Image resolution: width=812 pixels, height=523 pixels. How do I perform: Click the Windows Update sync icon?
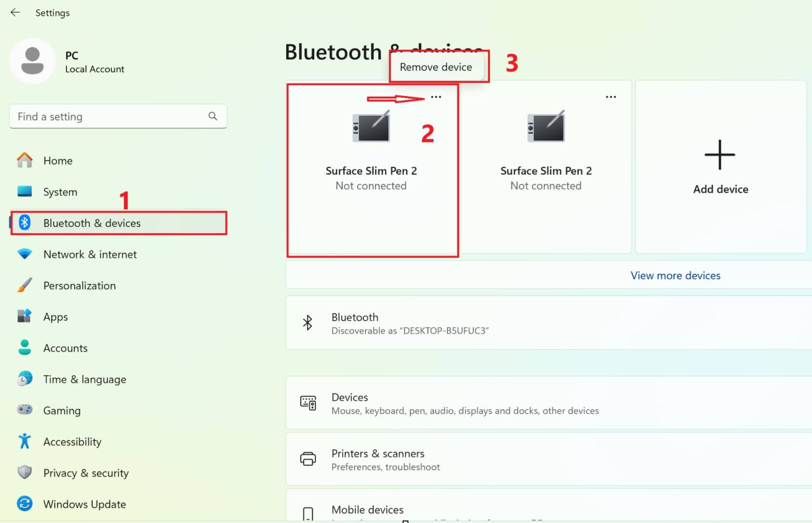24,504
